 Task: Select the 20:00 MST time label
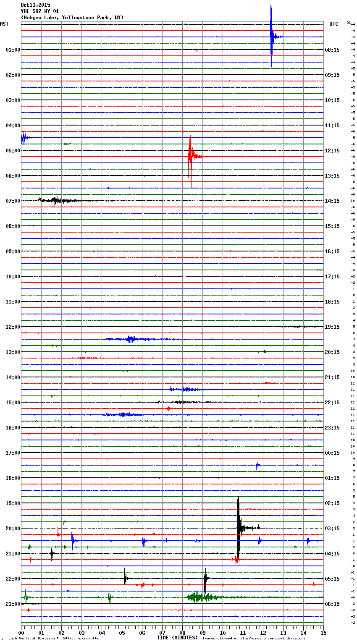13,529
